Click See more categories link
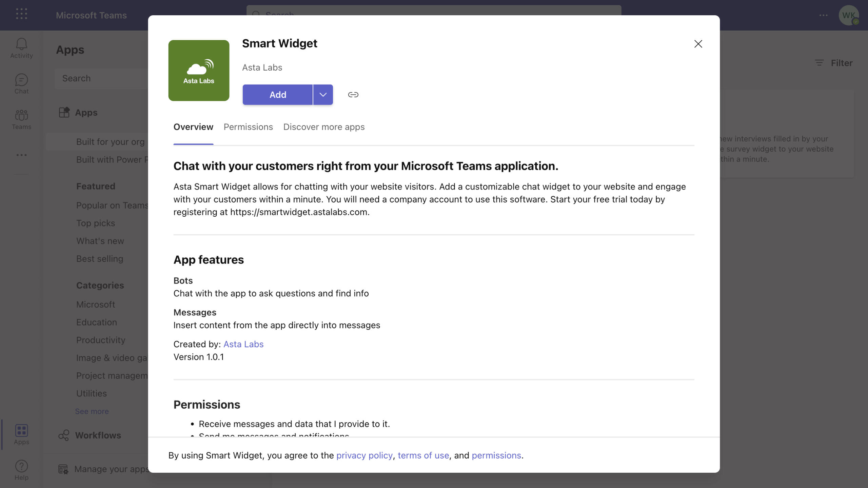The height and width of the screenshot is (488, 868). [x=92, y=411]
